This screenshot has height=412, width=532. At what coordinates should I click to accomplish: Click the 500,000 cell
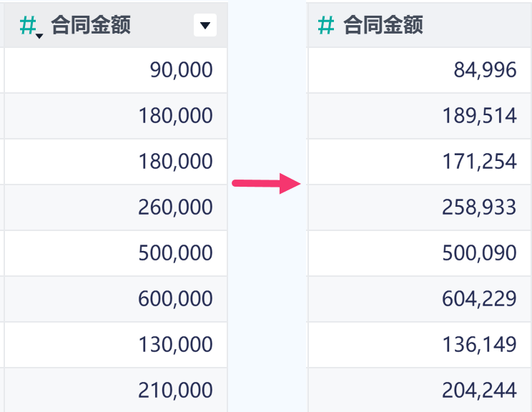pos(116,253)
